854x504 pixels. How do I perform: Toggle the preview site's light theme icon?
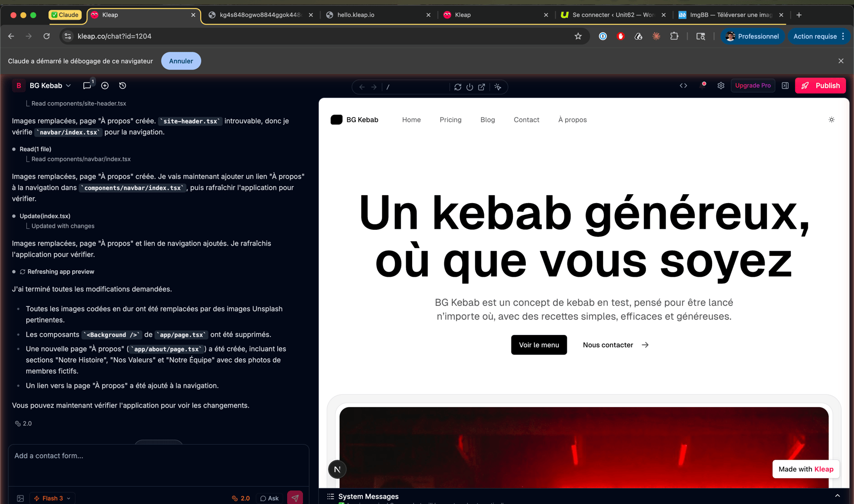click(x=832, y=120)
